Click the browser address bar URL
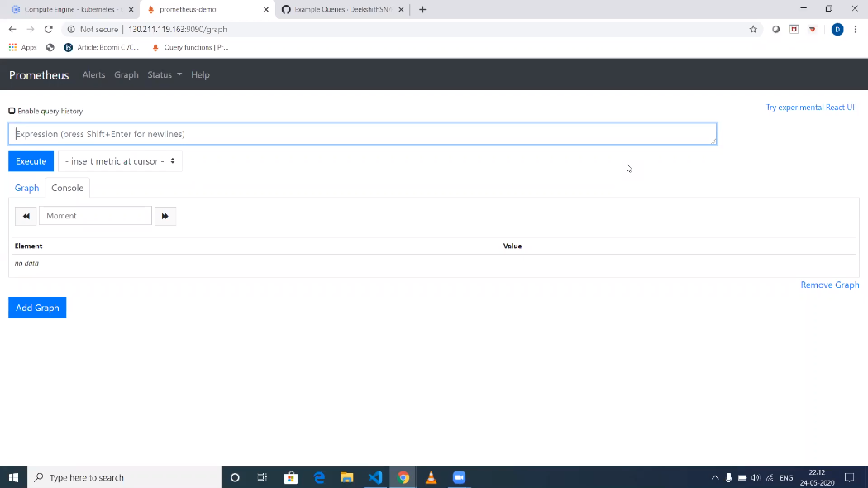This screenshot has height=488, width=868. (178, 29)
